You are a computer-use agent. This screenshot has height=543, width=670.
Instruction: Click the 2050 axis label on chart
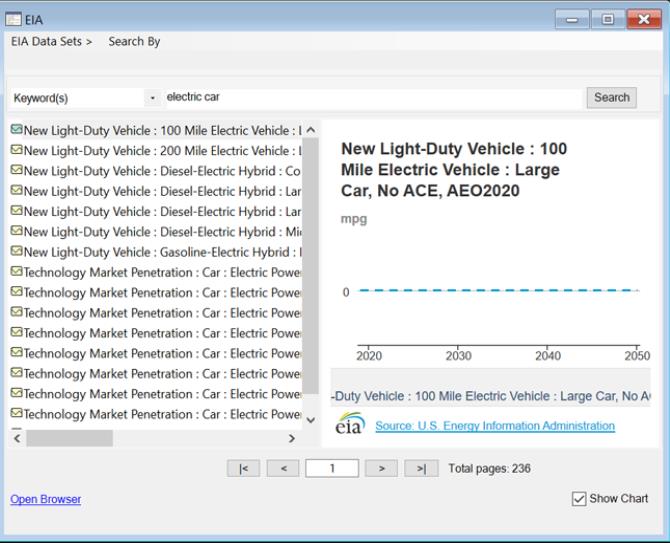[637, 356]
